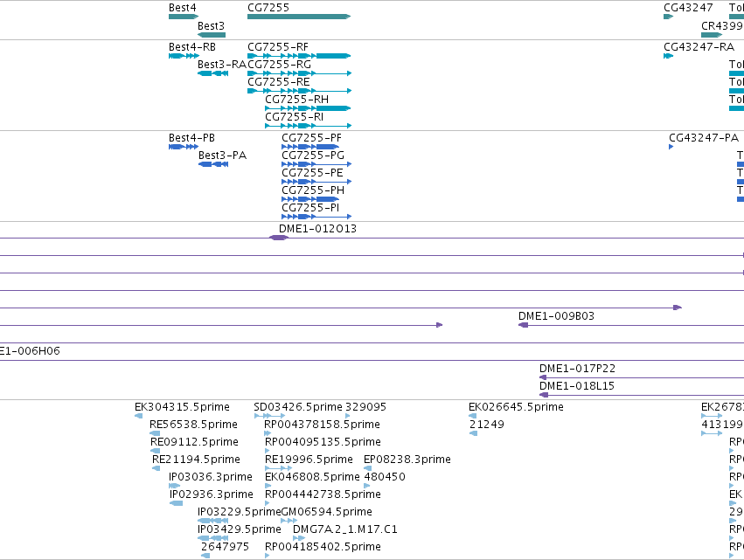Click transcript CG7255-RF label

(x=278, y=47)
